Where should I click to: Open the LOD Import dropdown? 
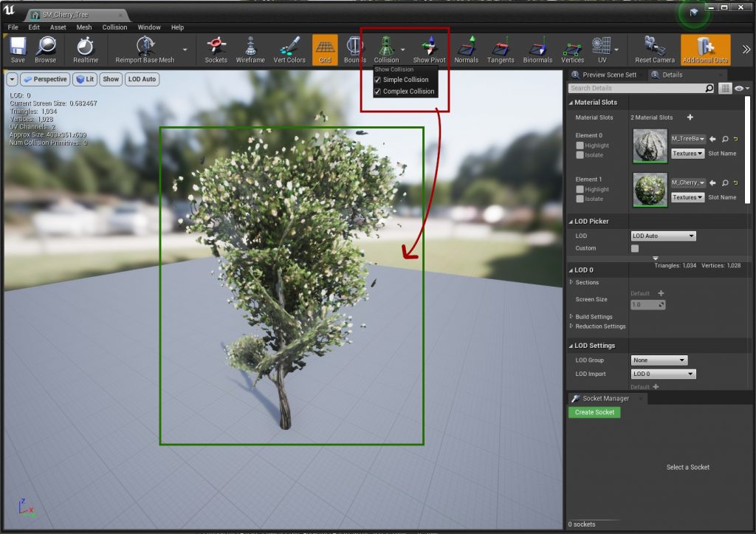[663, 374]
